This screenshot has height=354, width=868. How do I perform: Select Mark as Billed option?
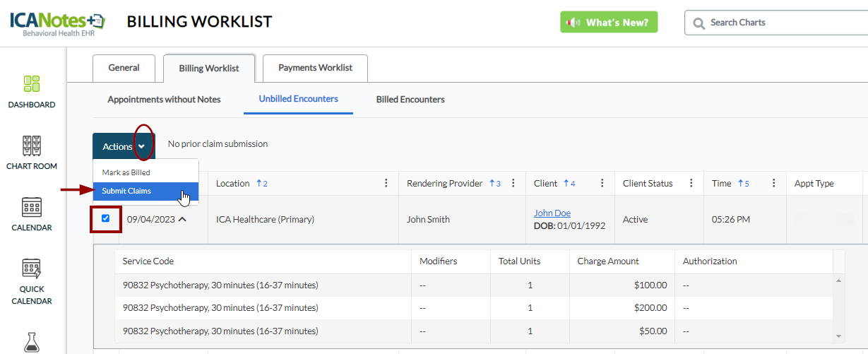126,172
